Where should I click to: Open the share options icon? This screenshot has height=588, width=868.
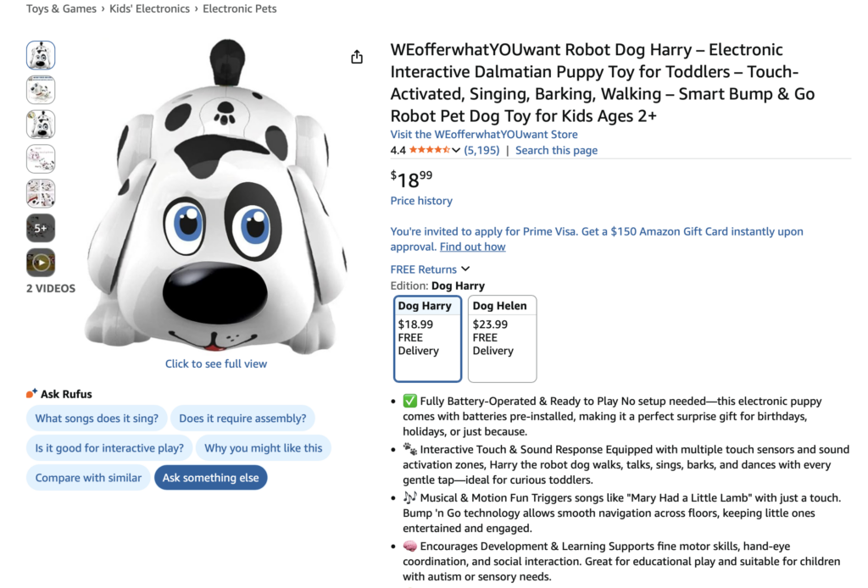pos(356,57)
